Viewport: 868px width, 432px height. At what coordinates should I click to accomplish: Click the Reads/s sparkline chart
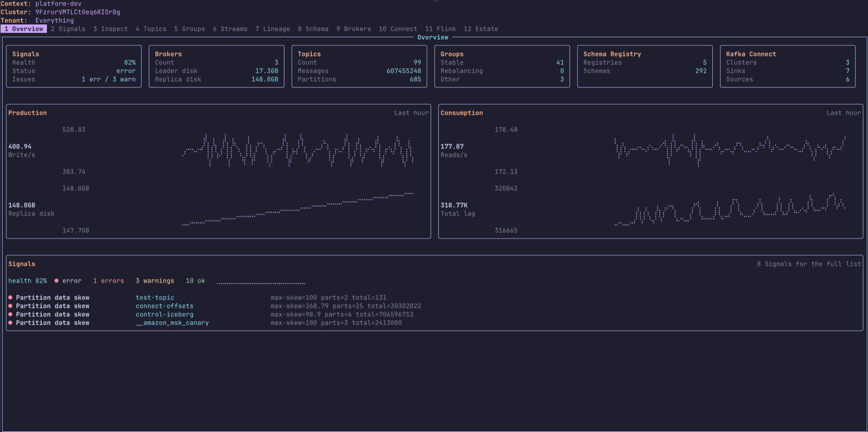click(730, 150)
